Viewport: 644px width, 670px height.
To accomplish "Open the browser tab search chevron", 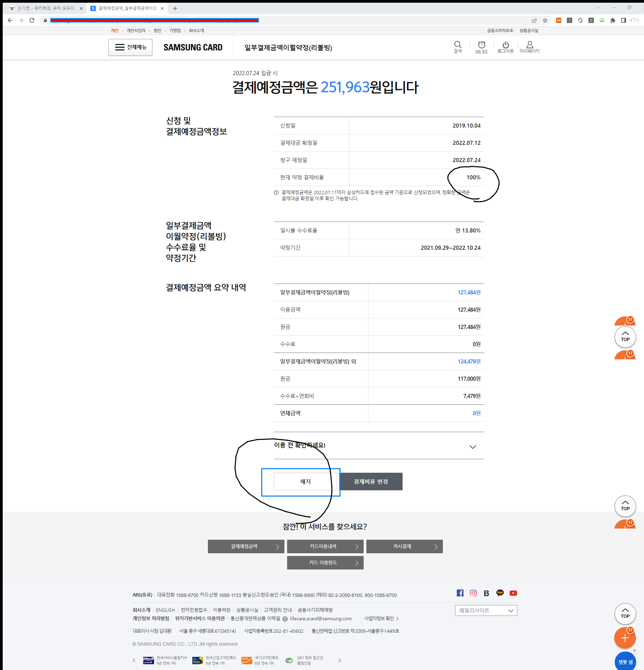I will [598, 7].
